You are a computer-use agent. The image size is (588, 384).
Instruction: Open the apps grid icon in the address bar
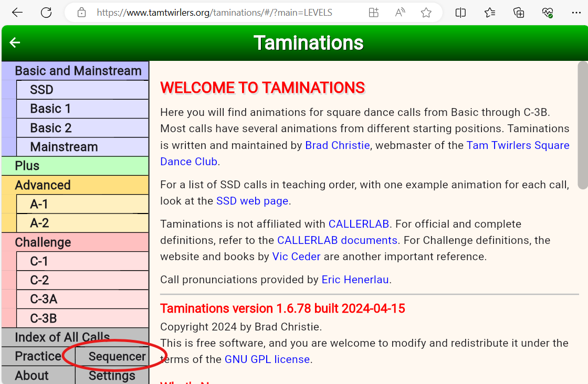373,13
